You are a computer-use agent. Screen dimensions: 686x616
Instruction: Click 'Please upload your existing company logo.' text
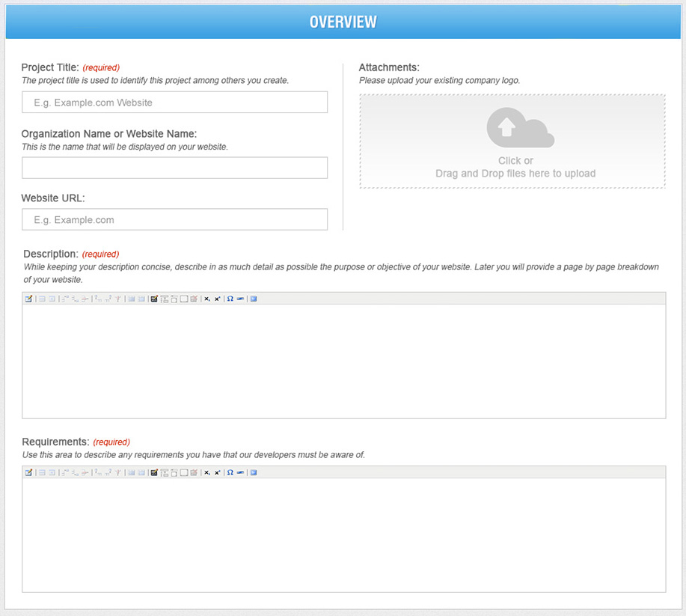439,81
